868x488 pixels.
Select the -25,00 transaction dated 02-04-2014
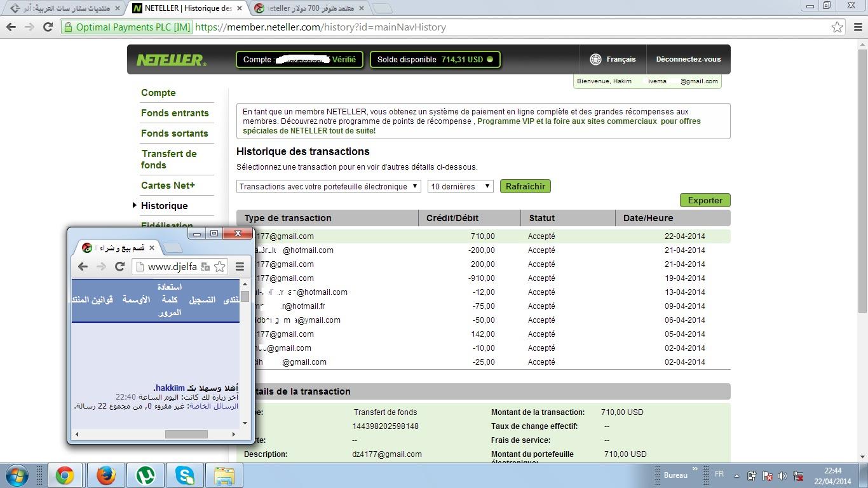pos(484,362)
